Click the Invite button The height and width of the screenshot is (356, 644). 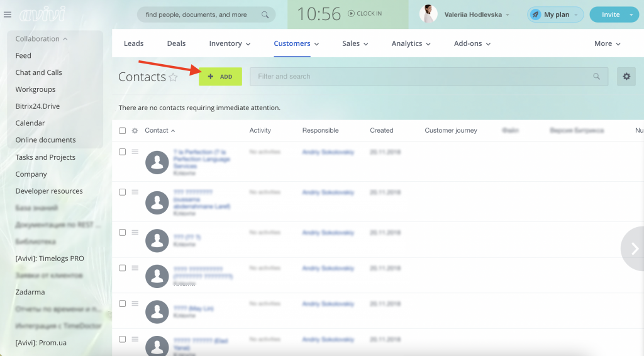(x=610, y=15)
